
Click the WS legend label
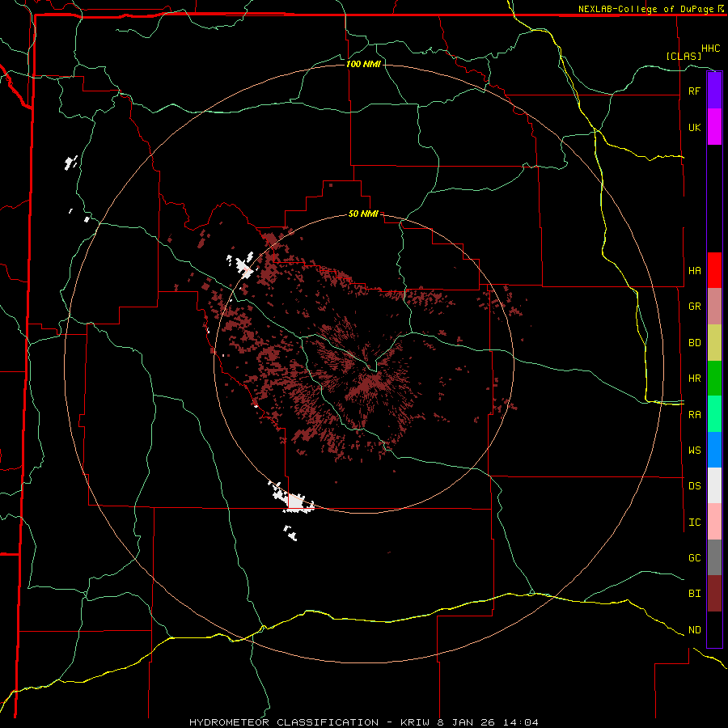click(x=694, y=451)
